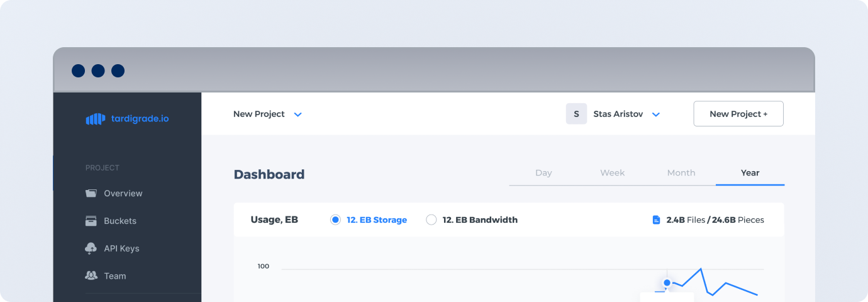This screenshot has height=302, width=868.
Task: Select the Year tab
Action: click(750, 173)
